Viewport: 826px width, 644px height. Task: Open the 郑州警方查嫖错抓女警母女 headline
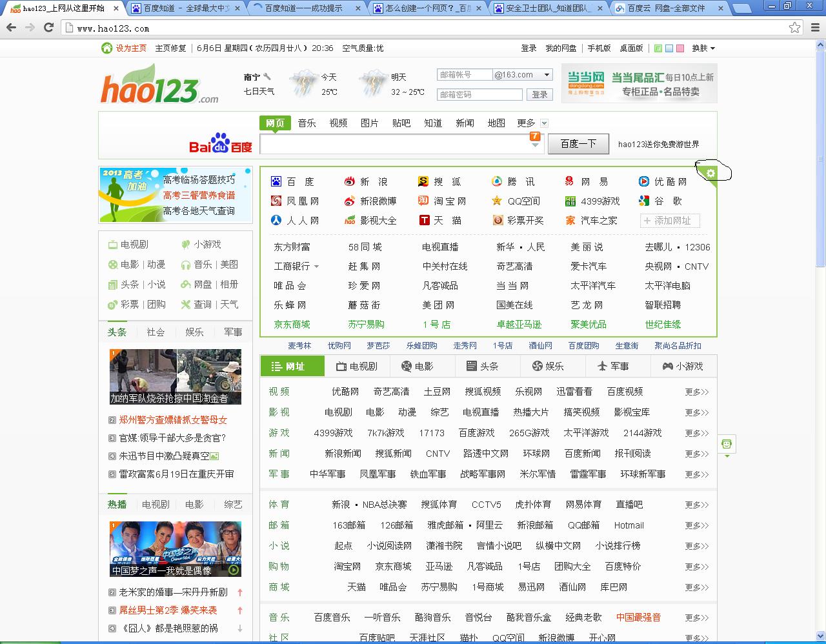point(173,420)
